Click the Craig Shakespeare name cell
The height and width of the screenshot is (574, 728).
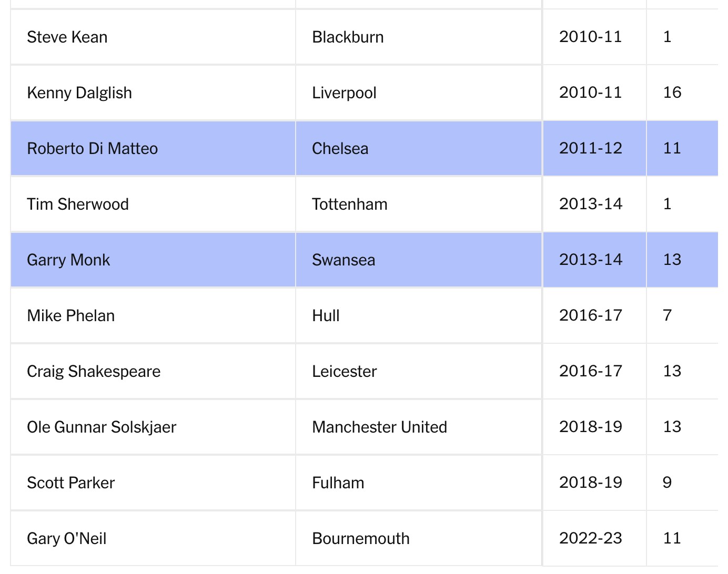(94, 372)
